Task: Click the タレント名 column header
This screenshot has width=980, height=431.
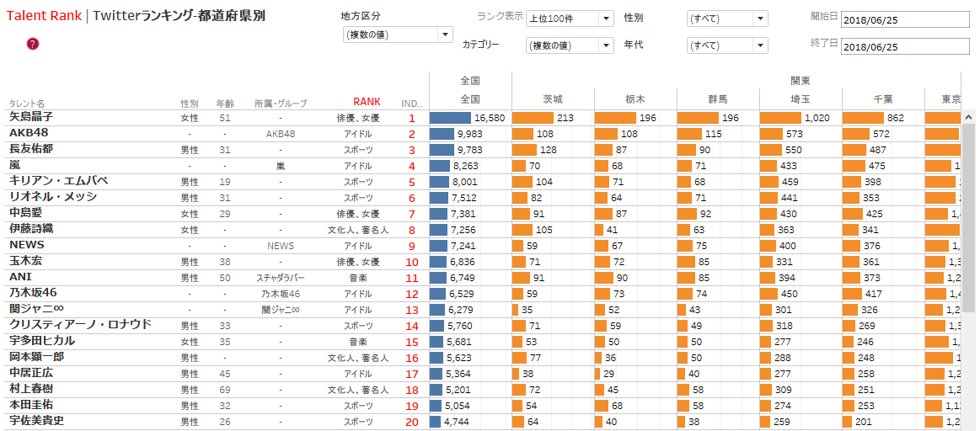Action: point(27,104)
